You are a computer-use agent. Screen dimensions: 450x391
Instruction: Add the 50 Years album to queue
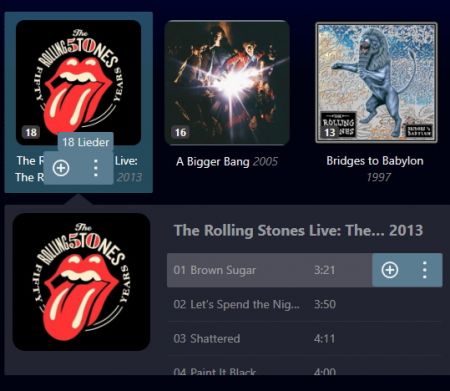point(61,168)
